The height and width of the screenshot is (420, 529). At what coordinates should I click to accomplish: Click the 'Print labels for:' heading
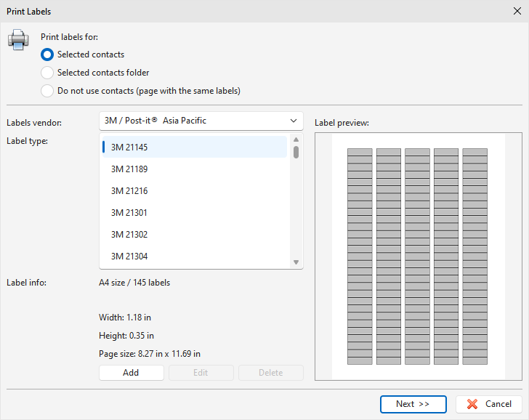[x=69, y=37]
